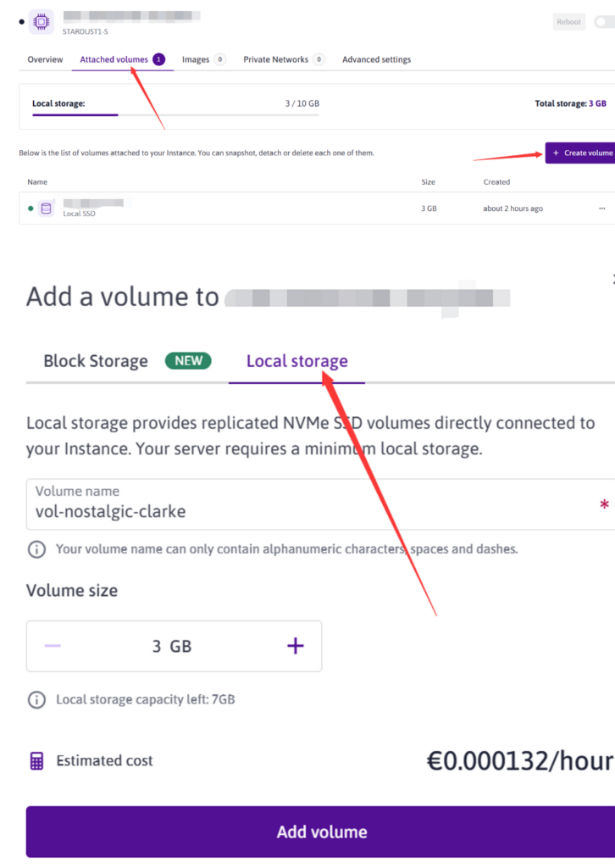Close the Add a volume dialog

tap(612, 280)
